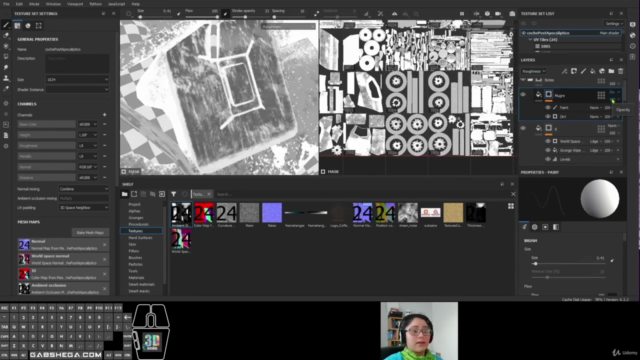640x360 pixels.
Task: Open the Edit menu
Action: [19, 4]
